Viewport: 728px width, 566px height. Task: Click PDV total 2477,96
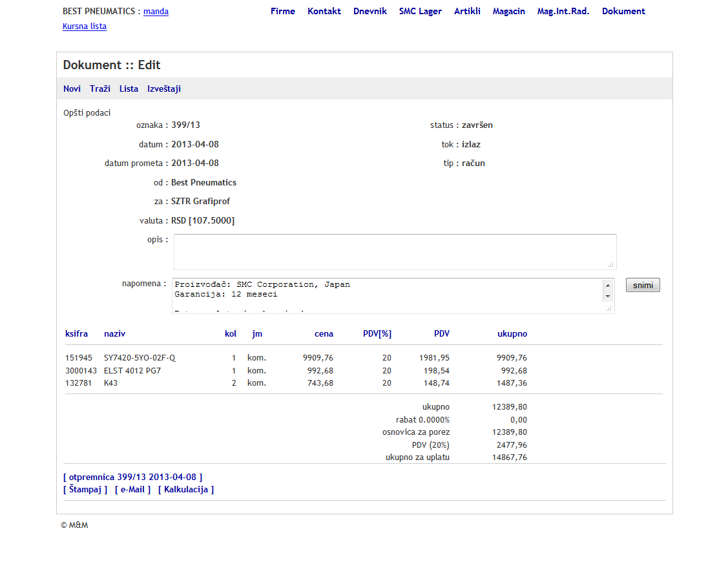pos(512,445)
